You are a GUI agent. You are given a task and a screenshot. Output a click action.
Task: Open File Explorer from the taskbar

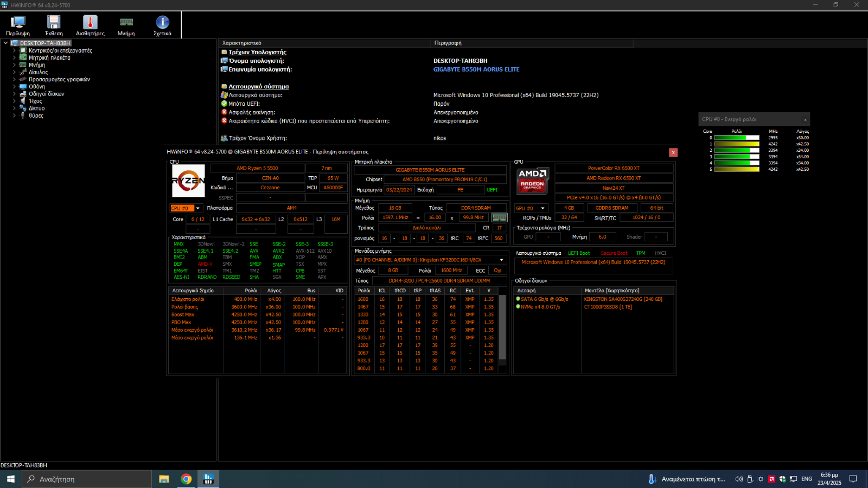[x=164, y=479]
